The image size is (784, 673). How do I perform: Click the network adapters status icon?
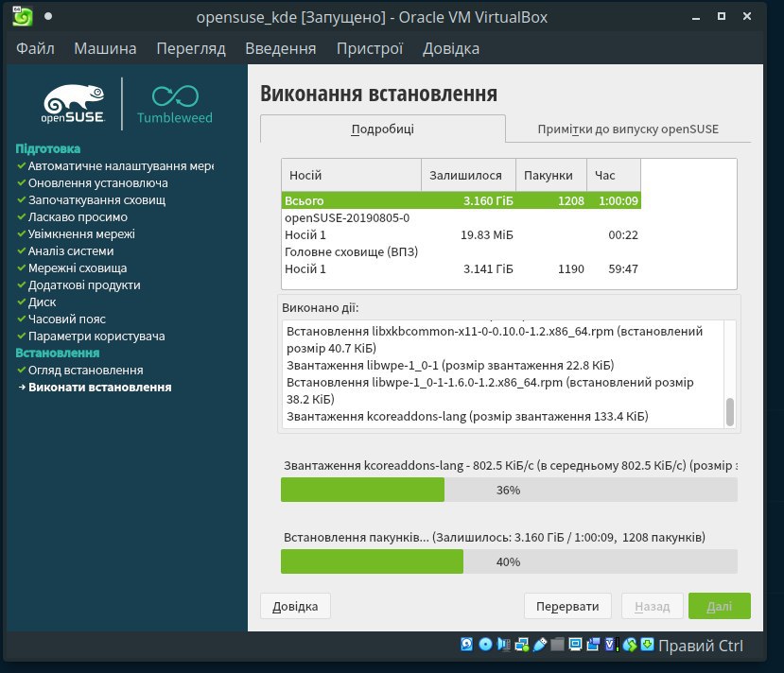click(x=522, y=644)
